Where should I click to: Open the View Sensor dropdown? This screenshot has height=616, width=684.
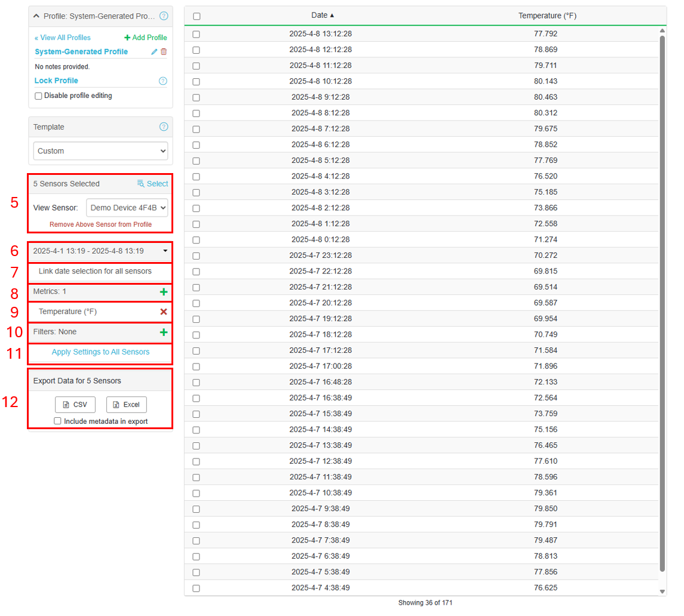(127, 208)
